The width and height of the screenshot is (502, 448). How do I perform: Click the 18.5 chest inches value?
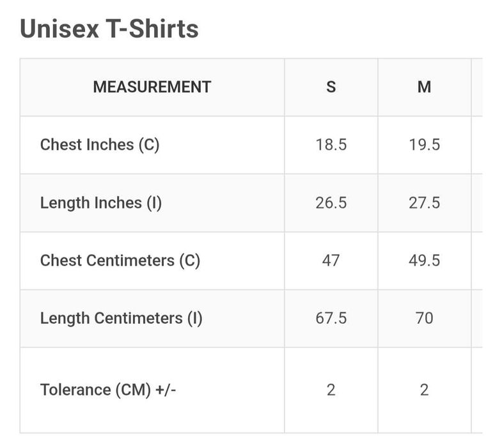(331, 145)
